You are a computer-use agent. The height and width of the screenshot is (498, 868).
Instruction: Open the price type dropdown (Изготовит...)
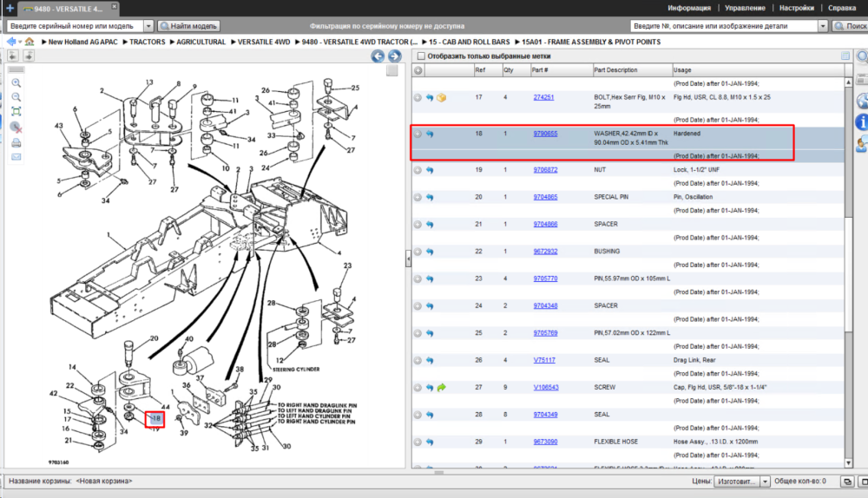pyautogui.click(x=765, y=482)
